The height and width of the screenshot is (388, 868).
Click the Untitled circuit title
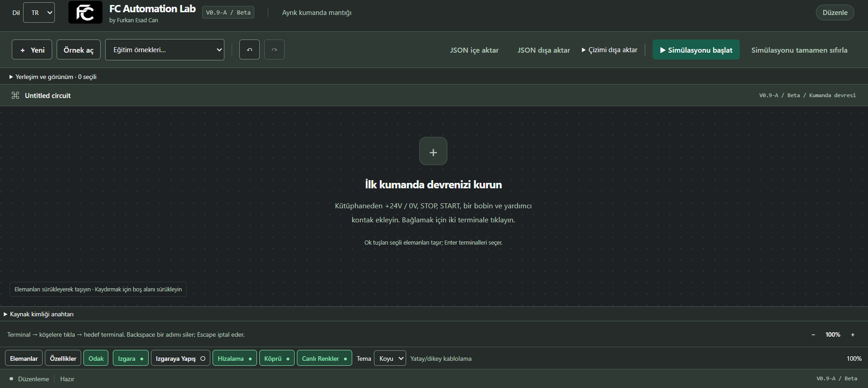(x=48, y=95)
